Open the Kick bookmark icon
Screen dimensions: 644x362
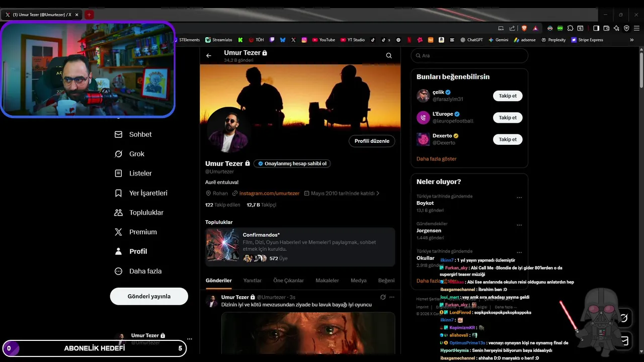(x=240, y=40)
